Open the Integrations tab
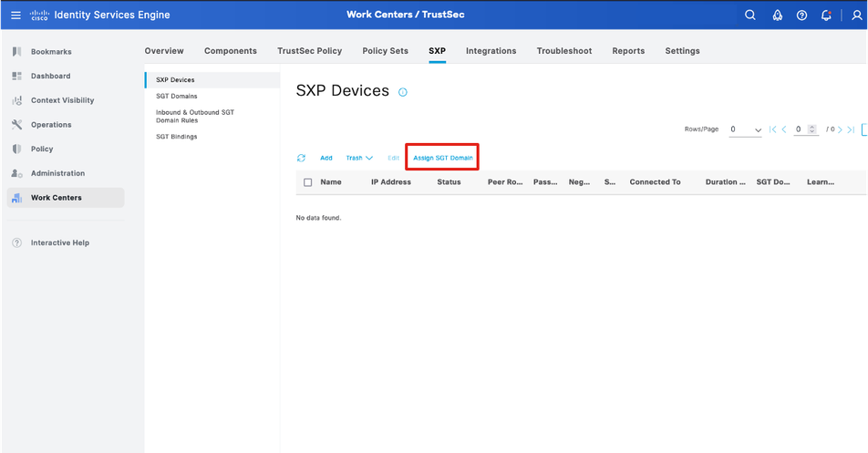 tap(491, 51)
